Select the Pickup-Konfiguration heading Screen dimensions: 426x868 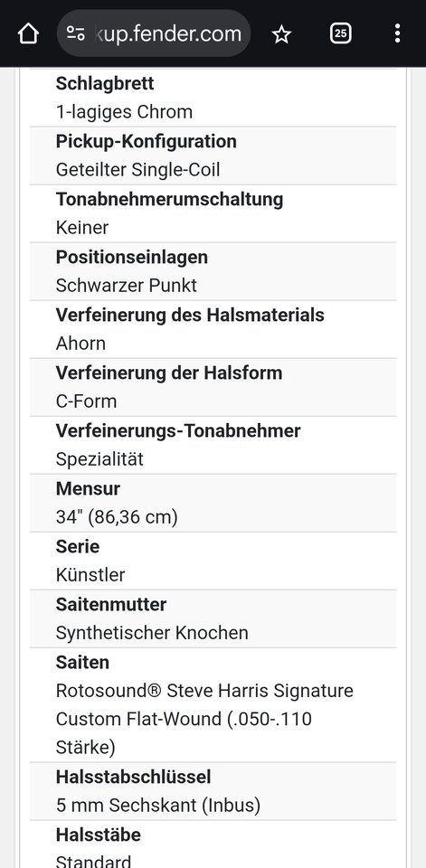coord(147,141)
